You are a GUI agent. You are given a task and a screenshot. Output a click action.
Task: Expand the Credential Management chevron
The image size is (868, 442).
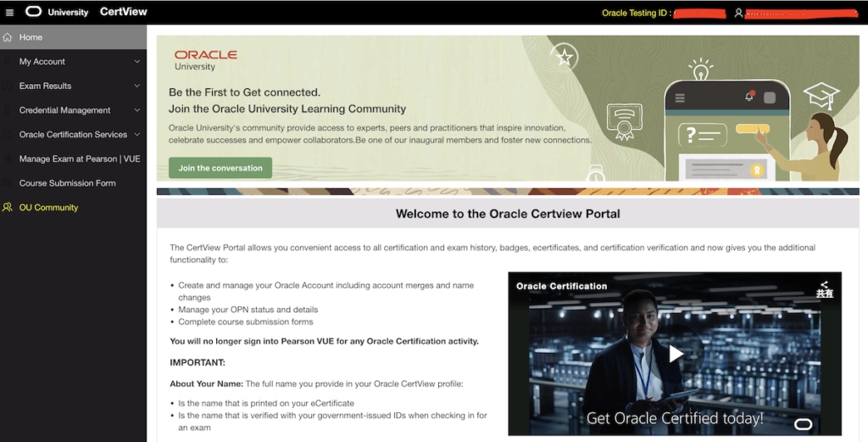pyautogui.click(x=137, y=110)
